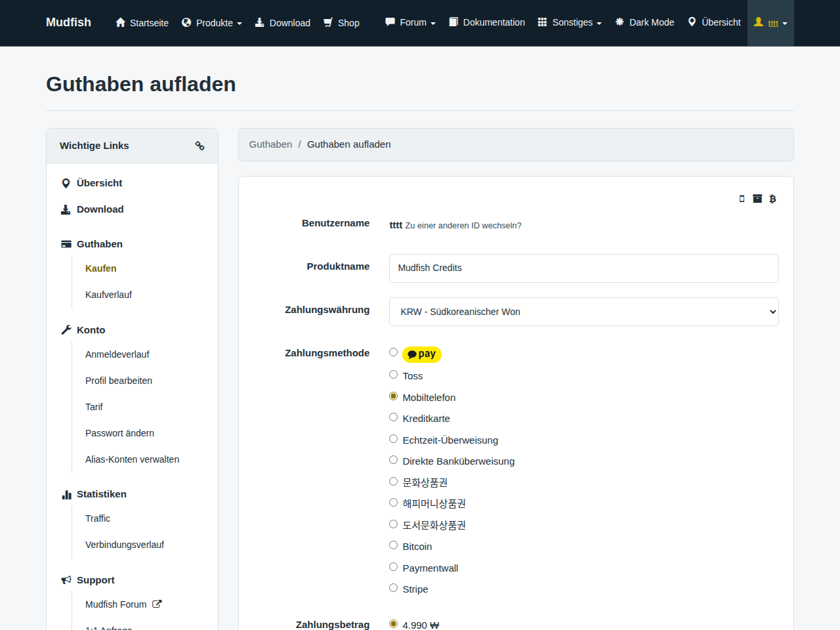The width and height of the screenshot is (840, 630).
Task: Click the download icon in top navbar
Action: (x=260, y=22)
